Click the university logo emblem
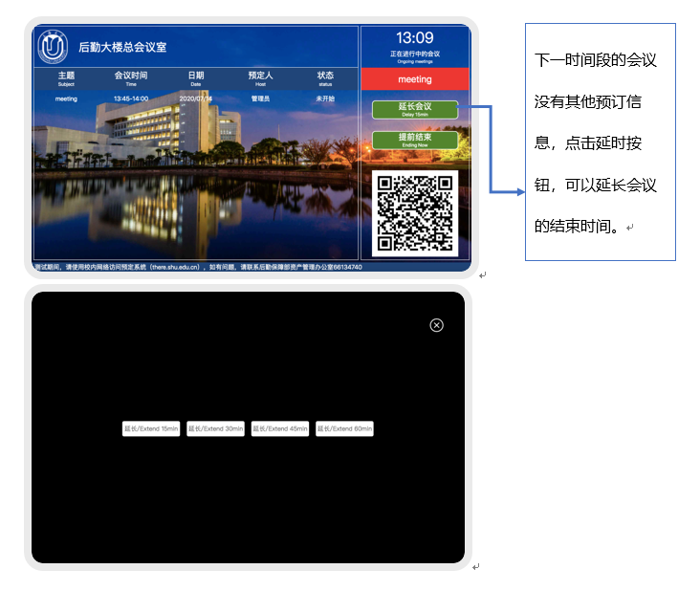 click(53, 47)
